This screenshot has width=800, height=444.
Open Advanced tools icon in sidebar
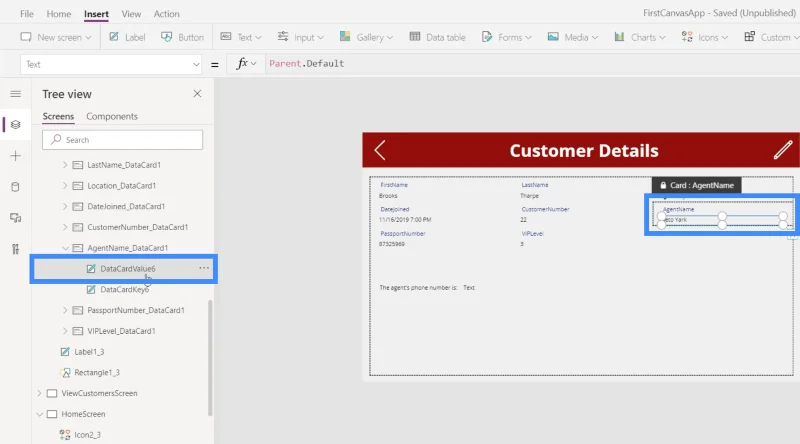tap(15, 249)
